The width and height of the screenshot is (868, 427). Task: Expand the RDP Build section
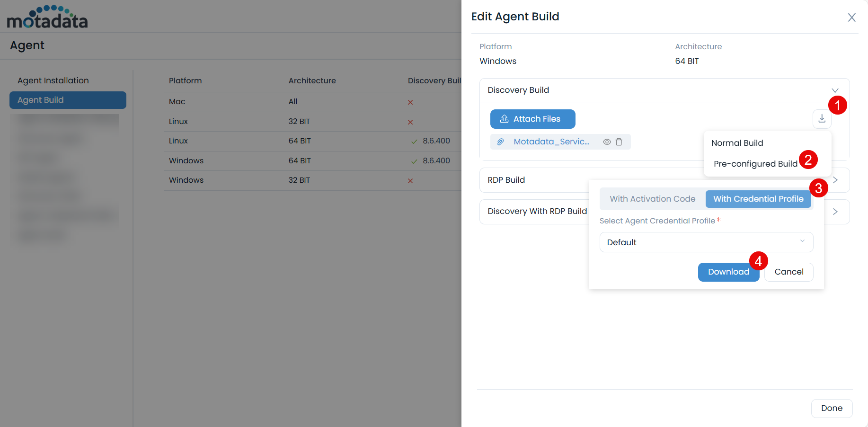pos(835,180)
